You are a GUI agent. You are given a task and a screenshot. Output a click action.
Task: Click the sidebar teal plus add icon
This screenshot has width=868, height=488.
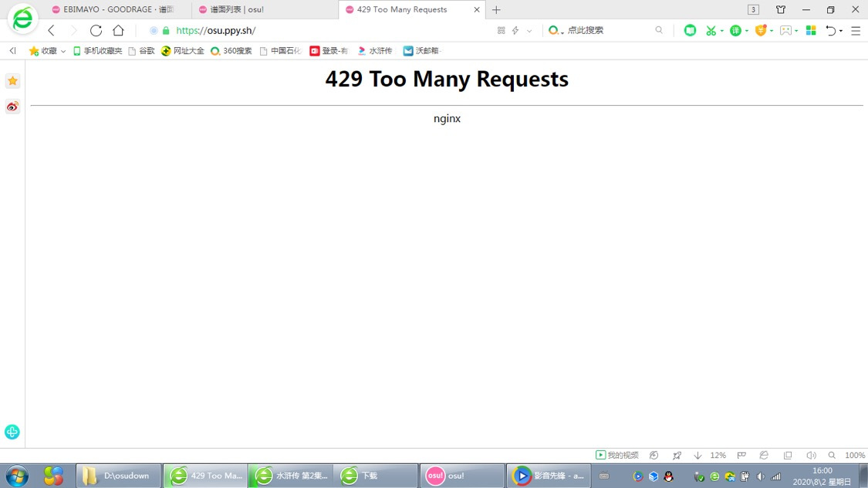12,432
